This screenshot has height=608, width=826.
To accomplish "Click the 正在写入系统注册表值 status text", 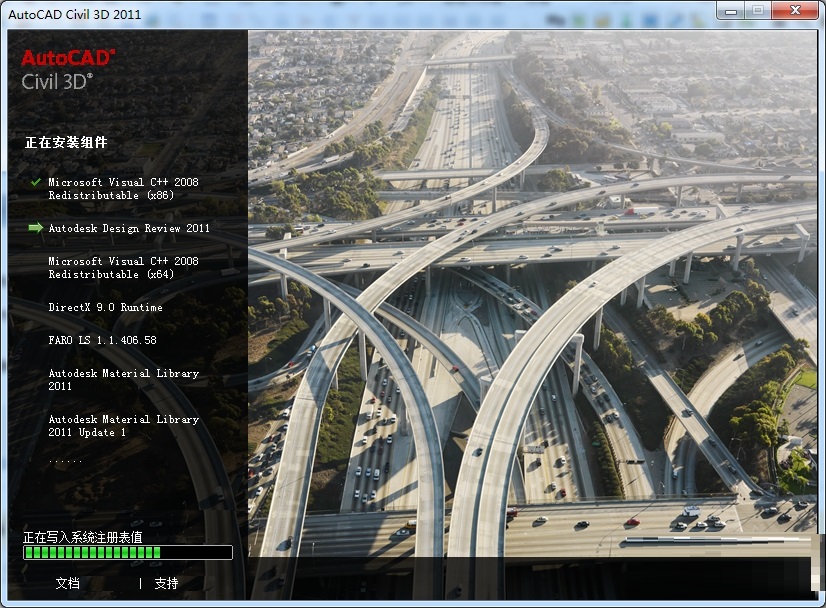I will 83,537.
